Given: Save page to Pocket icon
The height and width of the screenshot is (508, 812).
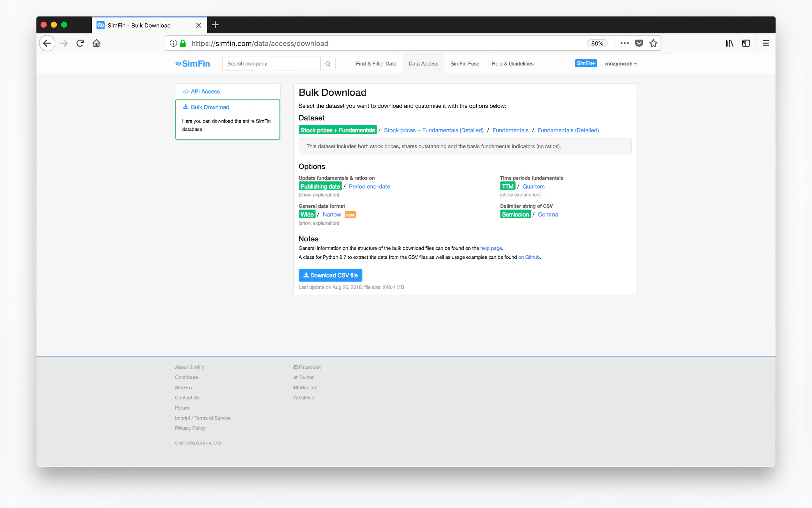Looking at the screenshot, I should tap(639, 43).
